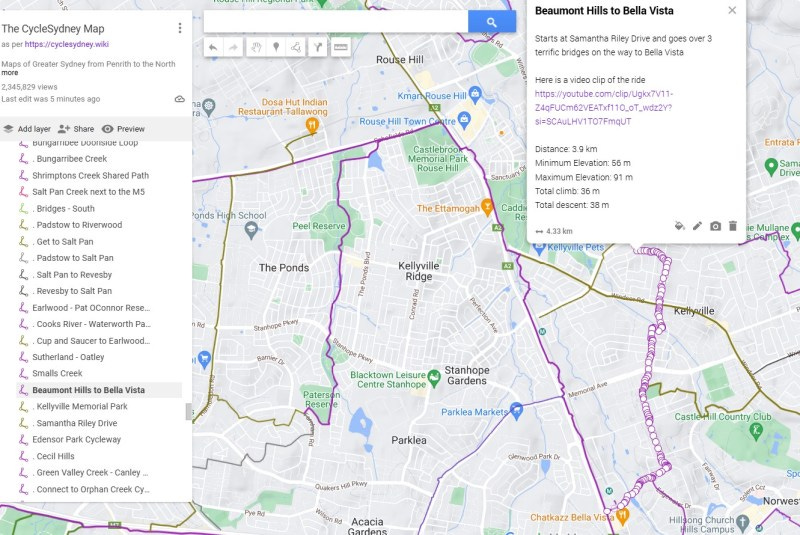This screenshot has width=800, height=535.
Task: Select the draw a line tool
Action: [296, 47]
